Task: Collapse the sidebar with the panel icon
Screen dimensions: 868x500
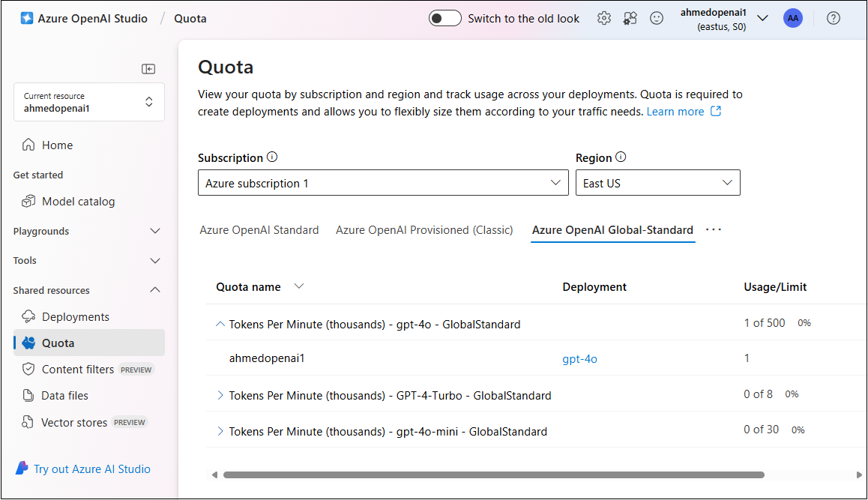Action: 148,69
